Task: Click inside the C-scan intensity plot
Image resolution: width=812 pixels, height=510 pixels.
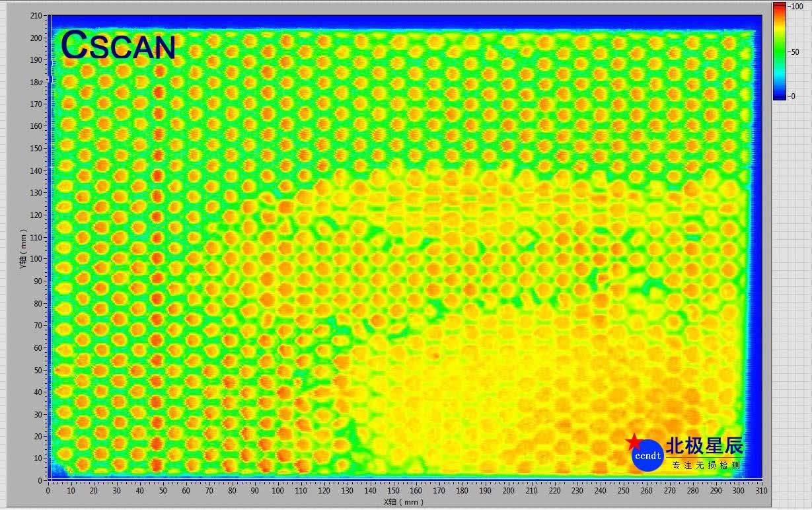Action: pyautogui.click(x=405, y=248)
